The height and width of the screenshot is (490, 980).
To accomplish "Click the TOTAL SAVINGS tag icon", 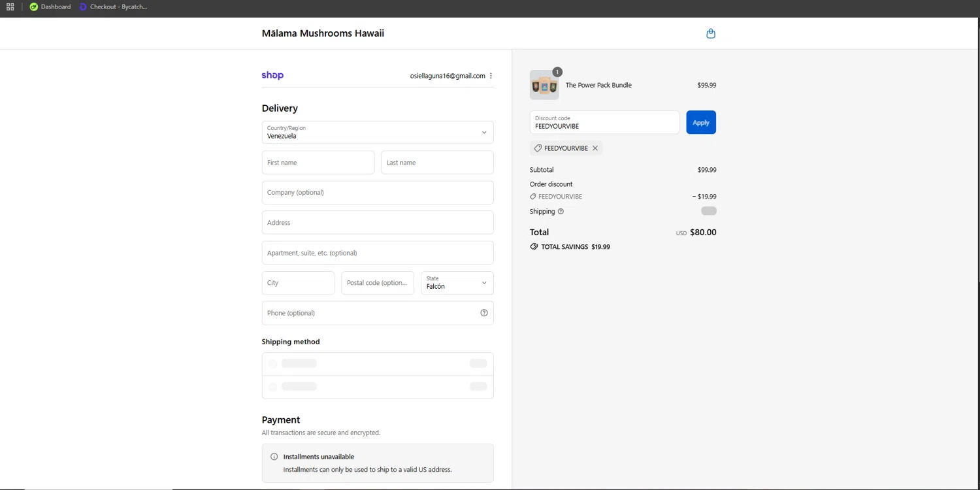I will click(x=534, y=247).
